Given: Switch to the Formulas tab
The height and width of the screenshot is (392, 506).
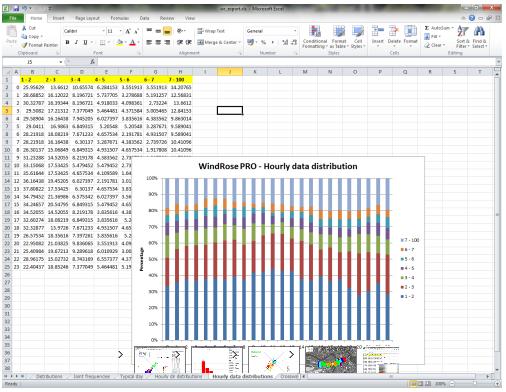Looking at the screenshot, I should [x=120, y=18].
